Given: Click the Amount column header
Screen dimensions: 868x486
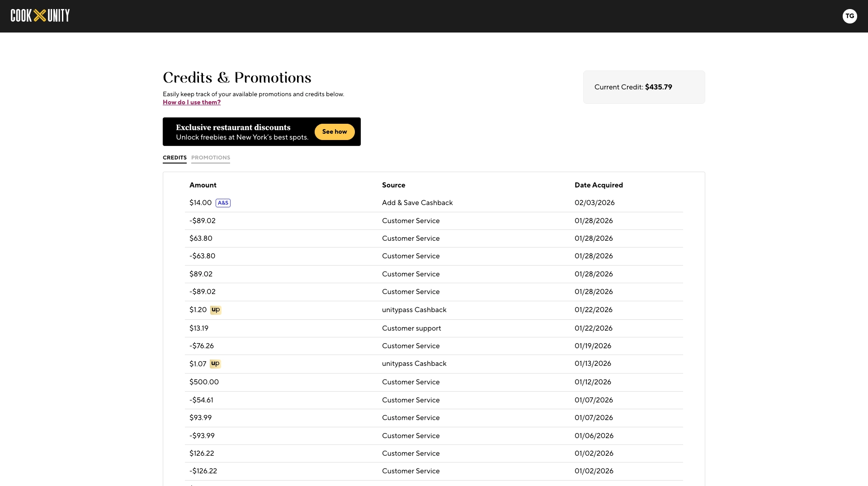Looking at the screenshot, I should [203, 185].
